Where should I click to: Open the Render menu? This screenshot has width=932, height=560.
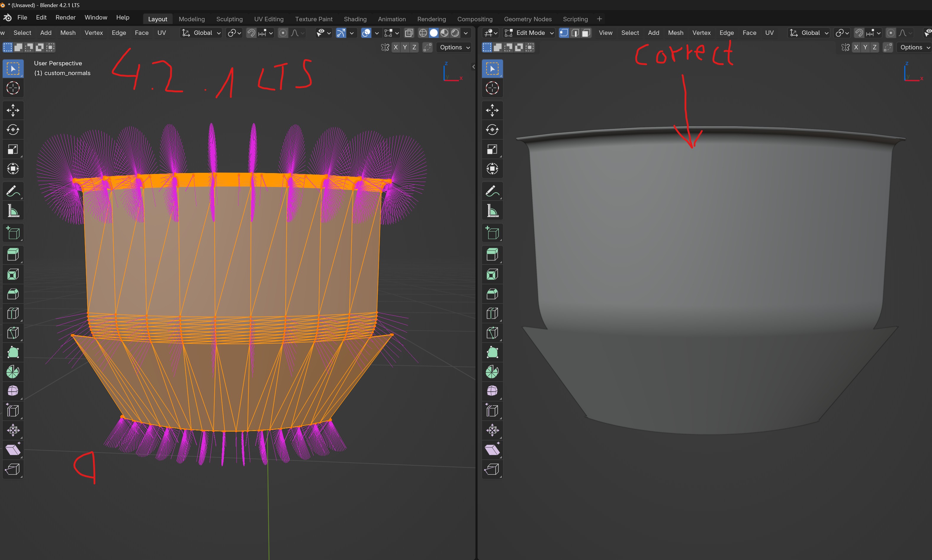coord(65,17)
